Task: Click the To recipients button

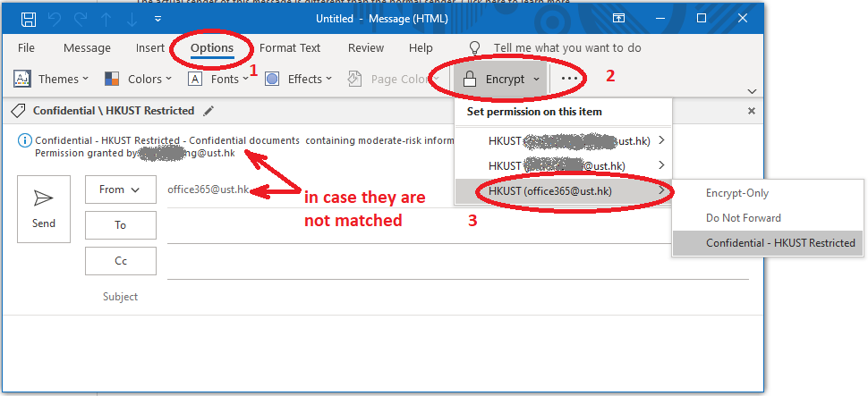Action: pyautogui.click(x=120, y=225)
